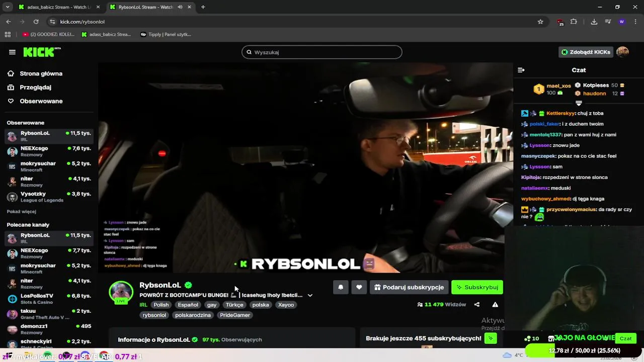
Task: Click Kettlerskyy username in chat
Action: pyautogui.click(x=560, y=113)
